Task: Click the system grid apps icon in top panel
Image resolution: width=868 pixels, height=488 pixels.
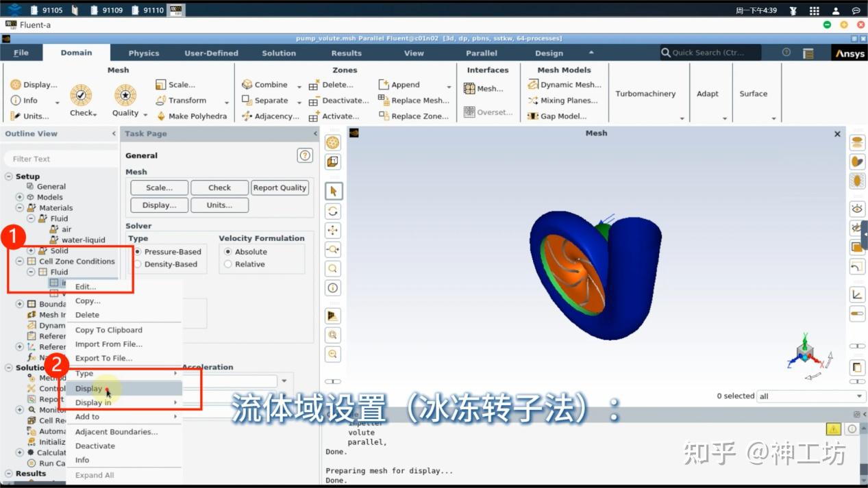Action: click(x=815, y=10)
